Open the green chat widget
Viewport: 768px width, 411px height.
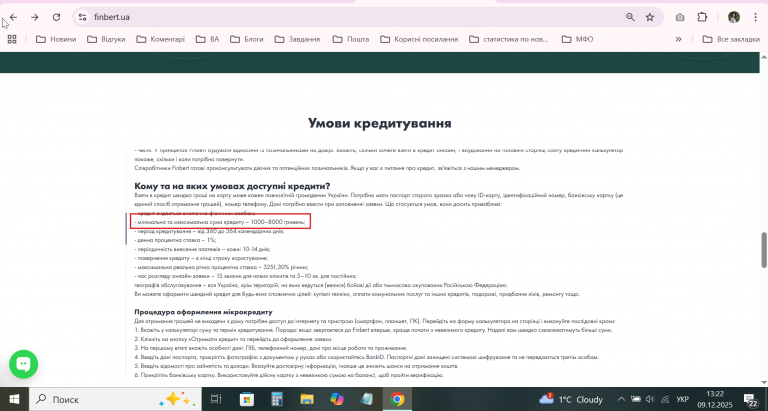23,364
